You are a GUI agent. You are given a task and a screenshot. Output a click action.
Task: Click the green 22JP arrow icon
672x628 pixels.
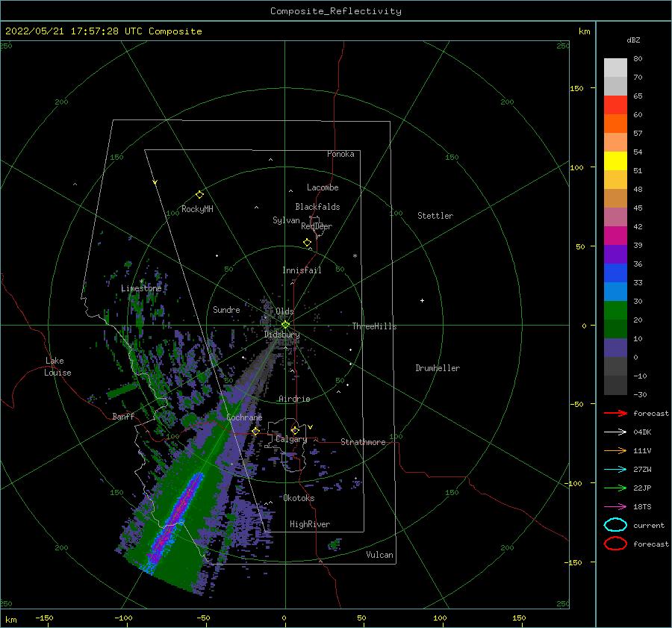coord(615,488)
